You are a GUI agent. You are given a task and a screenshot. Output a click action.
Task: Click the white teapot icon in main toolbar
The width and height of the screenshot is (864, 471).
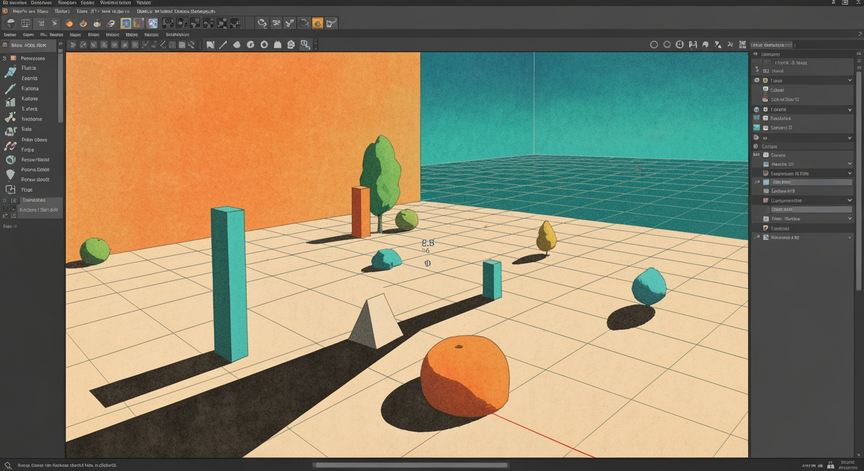coord(97,23)
